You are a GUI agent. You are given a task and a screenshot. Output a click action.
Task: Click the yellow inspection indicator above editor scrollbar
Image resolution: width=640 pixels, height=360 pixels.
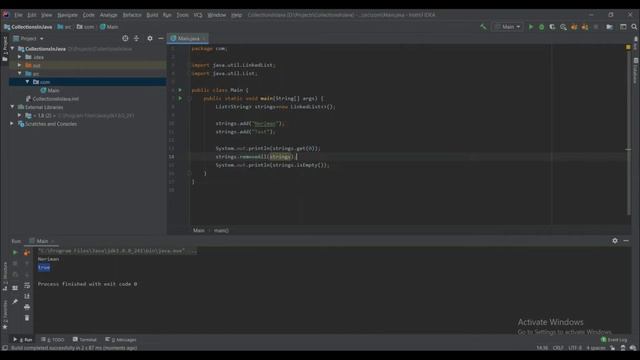click(x=628, y=47)
